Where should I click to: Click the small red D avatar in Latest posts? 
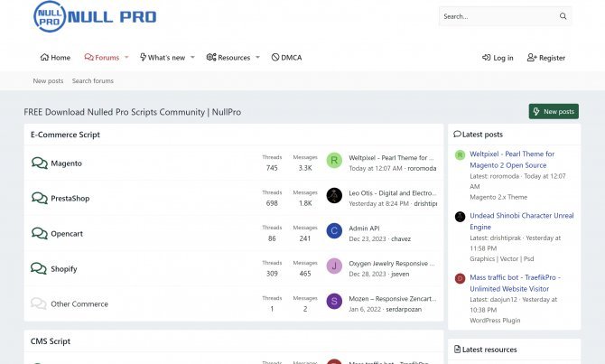click(x=460, y=278)
